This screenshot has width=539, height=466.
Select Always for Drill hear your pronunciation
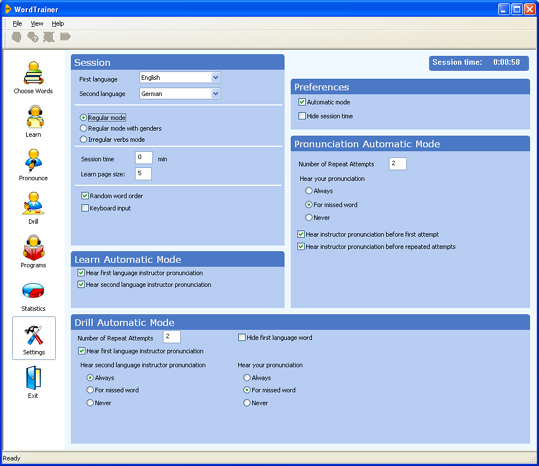247,378
